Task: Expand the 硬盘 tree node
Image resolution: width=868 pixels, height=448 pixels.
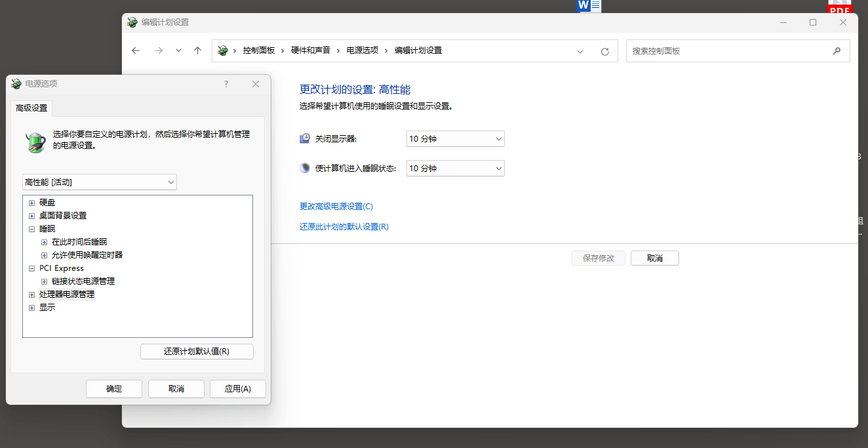Action: click(x=31, y=203)
